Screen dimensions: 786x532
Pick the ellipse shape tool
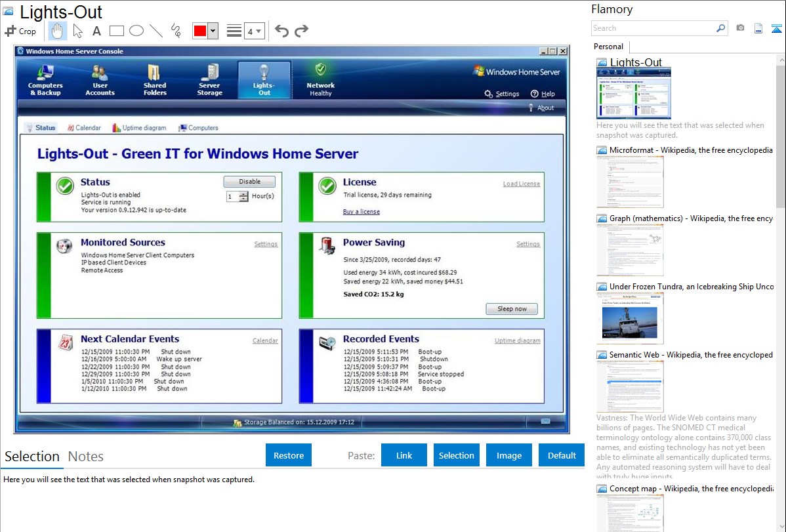[x=136, y=31]
